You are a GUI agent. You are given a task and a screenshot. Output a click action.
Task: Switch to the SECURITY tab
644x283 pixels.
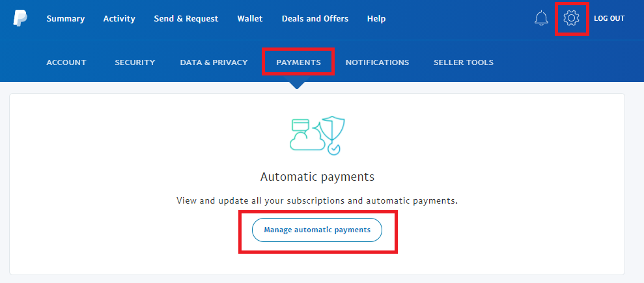click(x=135, y=62)
